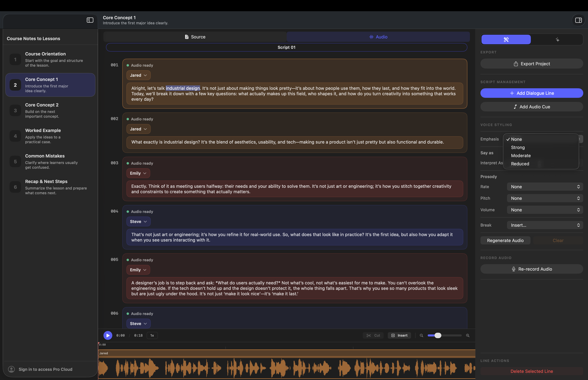Click the scissors Cut icon
Screen dimensions: 588x380
click(369, 335)
